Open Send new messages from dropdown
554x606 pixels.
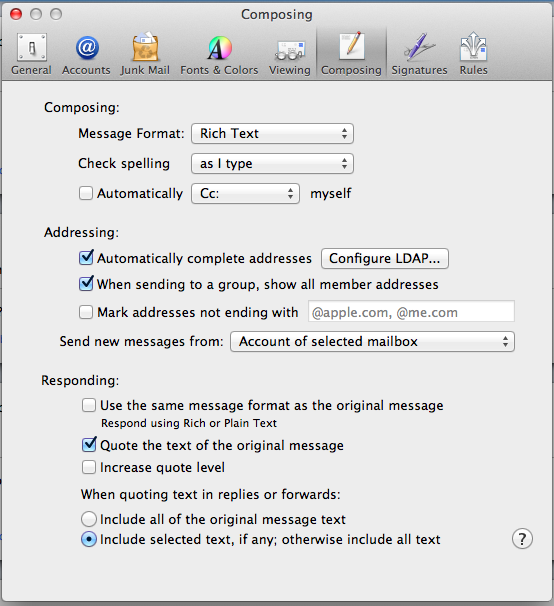pyautogui.click(x=372, y=342)
